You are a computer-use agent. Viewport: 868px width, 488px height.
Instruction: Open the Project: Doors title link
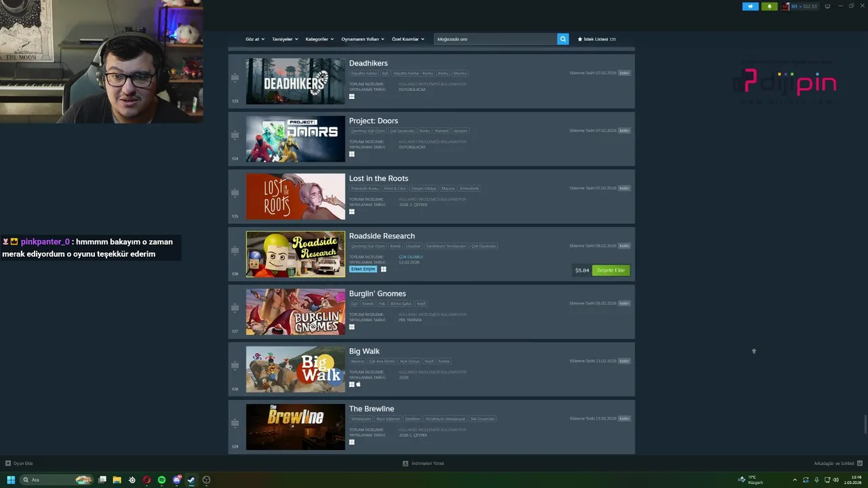pyautogui.click(x=374, y=121)
